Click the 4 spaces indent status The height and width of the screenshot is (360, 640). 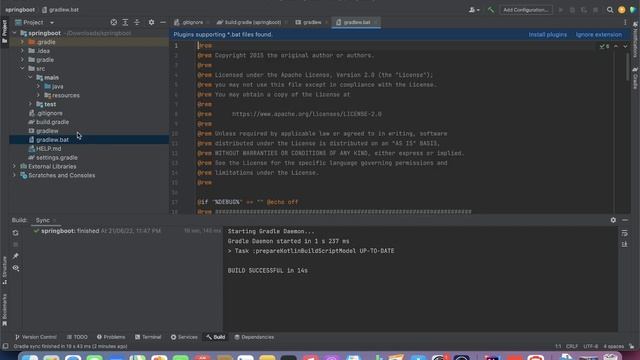[x=613, y=346]
